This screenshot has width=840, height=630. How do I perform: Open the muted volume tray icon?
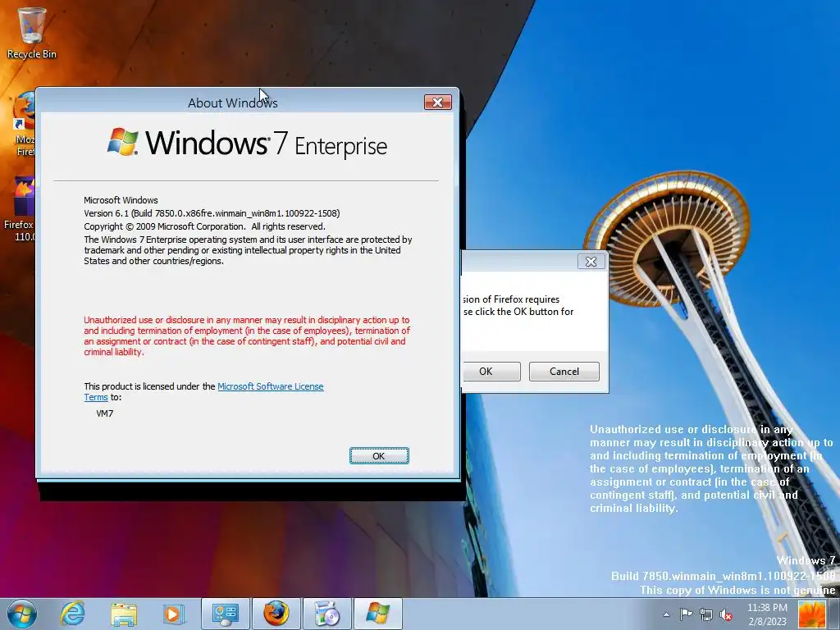tap(726, 614)
